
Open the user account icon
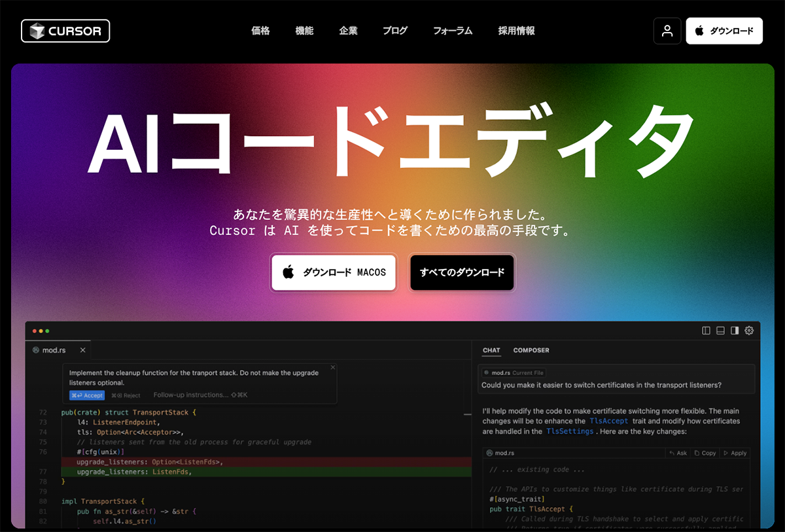pos(667,31)
